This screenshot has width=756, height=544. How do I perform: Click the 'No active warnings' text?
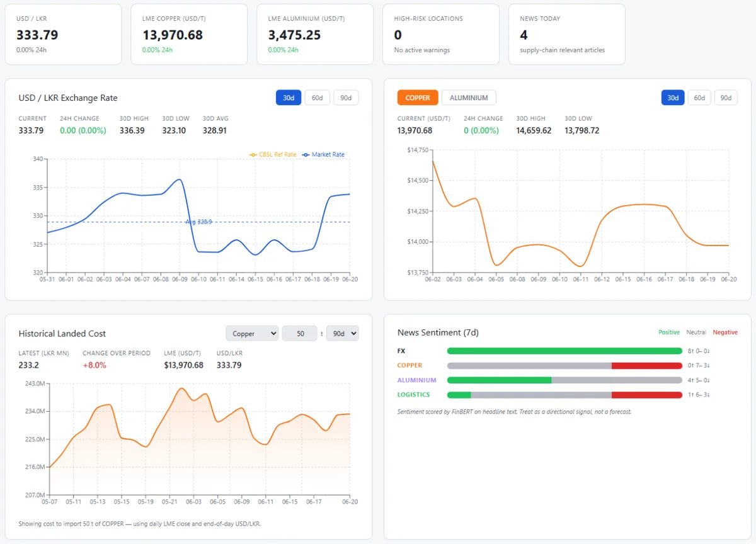pos(422,50)
